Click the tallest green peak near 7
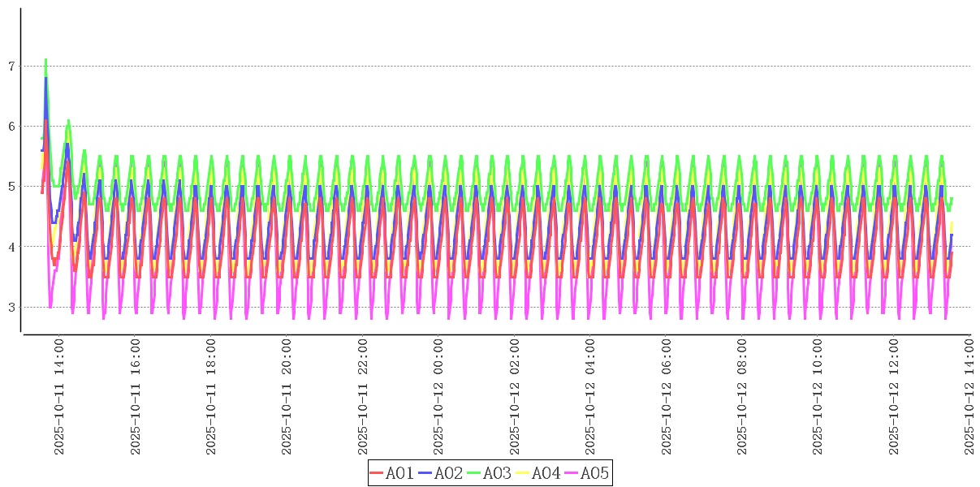The image size is (980, 487). pyautogui.click(x=46, y=60)
